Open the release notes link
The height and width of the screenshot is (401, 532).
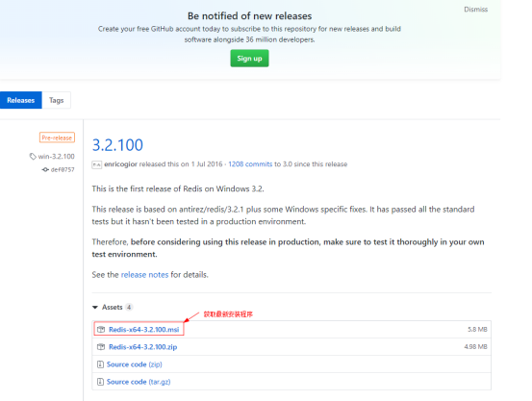[144, 275]
